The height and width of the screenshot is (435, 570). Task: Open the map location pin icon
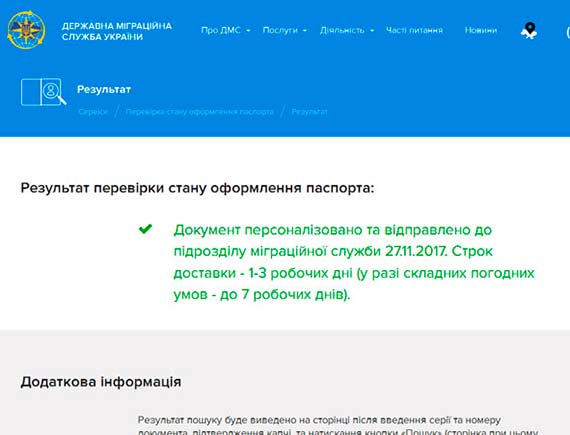(x=529, y=31)
